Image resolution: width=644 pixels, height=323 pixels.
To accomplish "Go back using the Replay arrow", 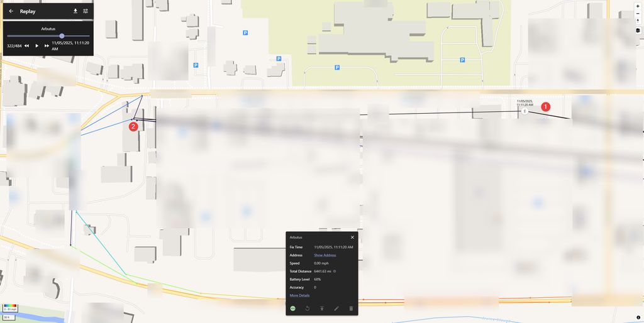I will tap(11, 11).
